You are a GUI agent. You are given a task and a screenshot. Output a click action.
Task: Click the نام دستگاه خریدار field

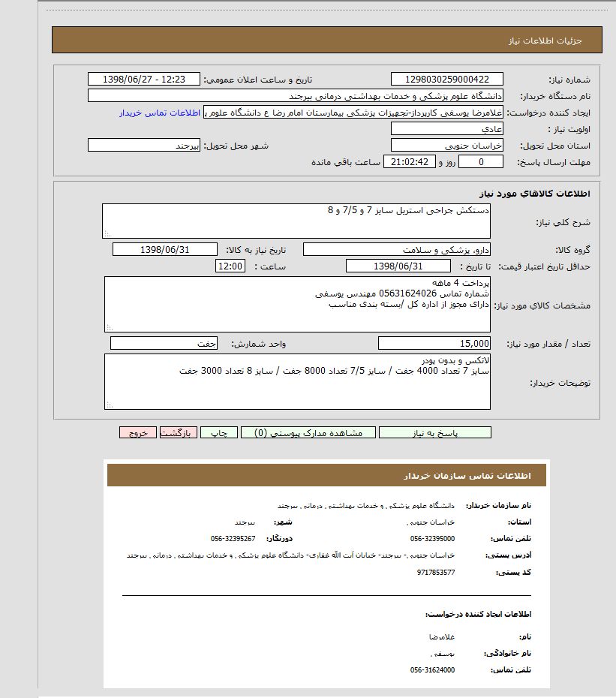point(295,96)
